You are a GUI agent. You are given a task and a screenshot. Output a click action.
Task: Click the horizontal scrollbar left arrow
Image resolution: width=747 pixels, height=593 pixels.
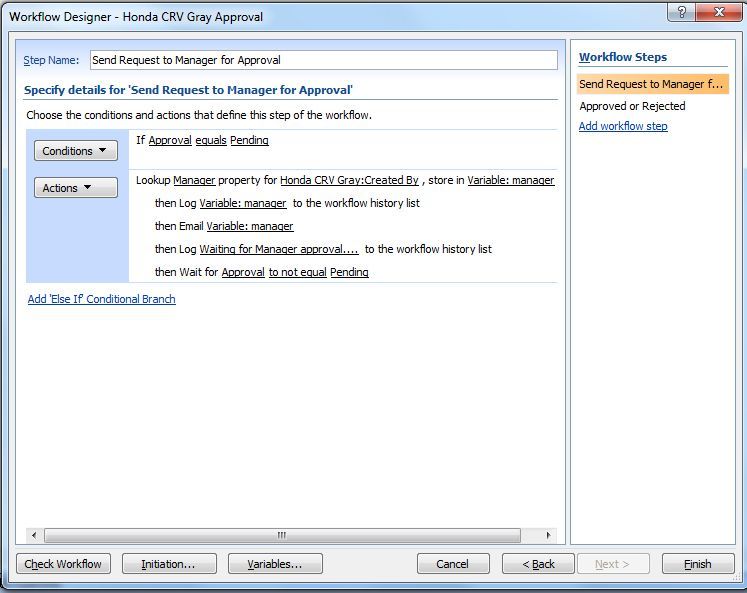[34, 535]
